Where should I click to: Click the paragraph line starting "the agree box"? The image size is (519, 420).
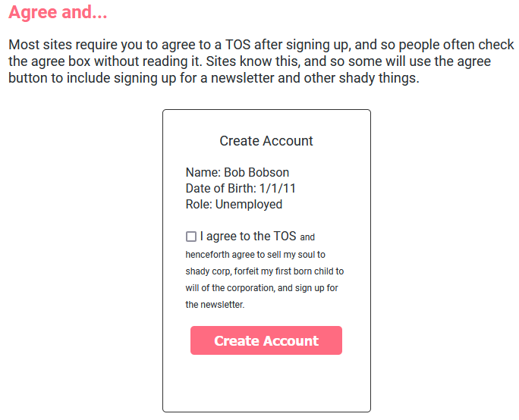tap(249, 61)
